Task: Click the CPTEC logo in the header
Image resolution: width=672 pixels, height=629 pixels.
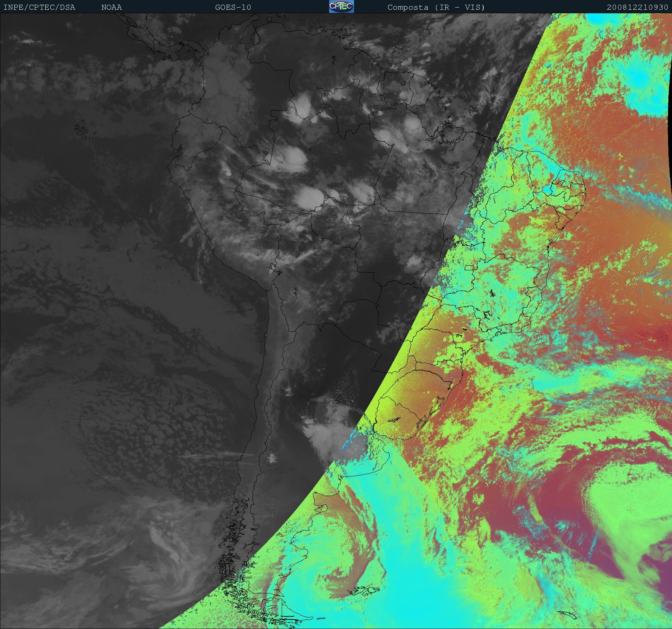Action: pos(341,6)
